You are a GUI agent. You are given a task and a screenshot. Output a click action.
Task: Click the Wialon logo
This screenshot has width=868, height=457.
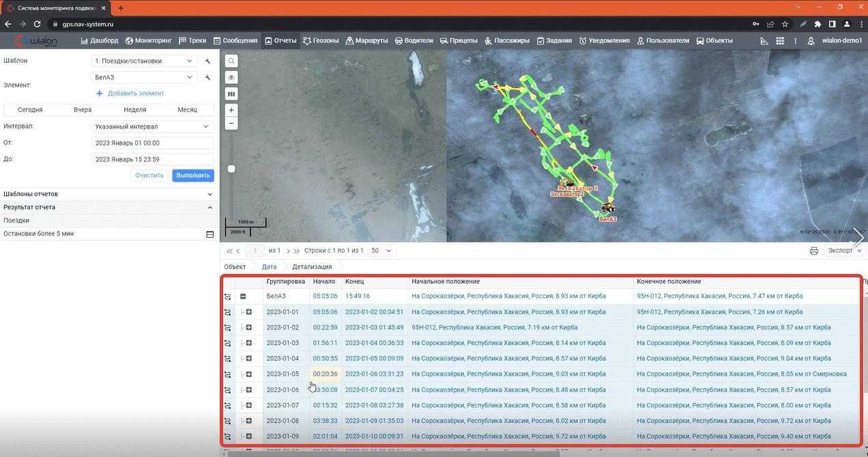click(38, 41)
